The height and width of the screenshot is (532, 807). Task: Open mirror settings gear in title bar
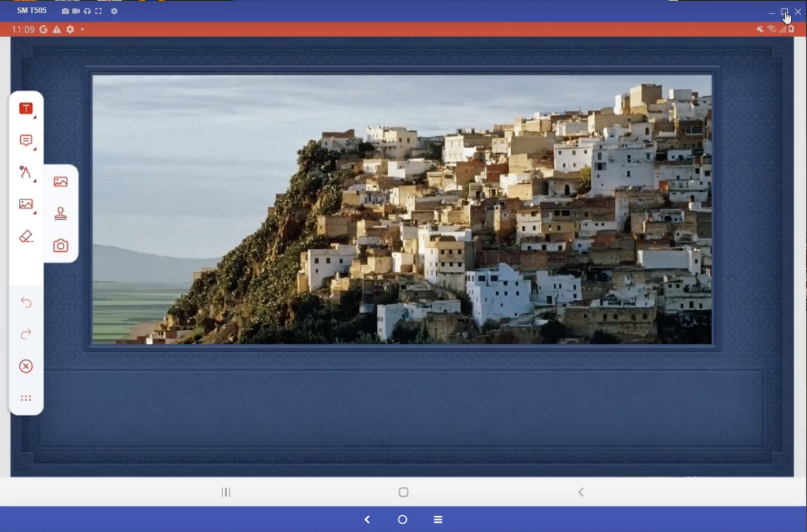pos(114,11)
